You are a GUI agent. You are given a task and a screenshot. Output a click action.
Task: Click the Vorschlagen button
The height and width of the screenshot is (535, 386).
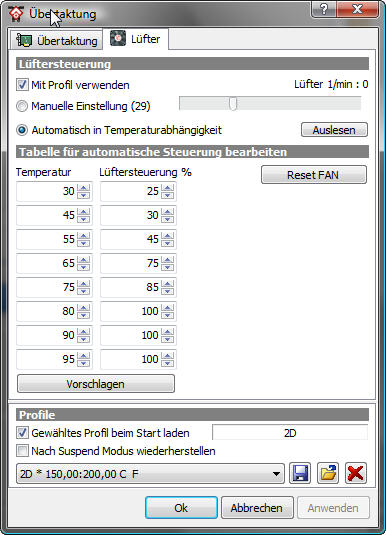(96, 384)
